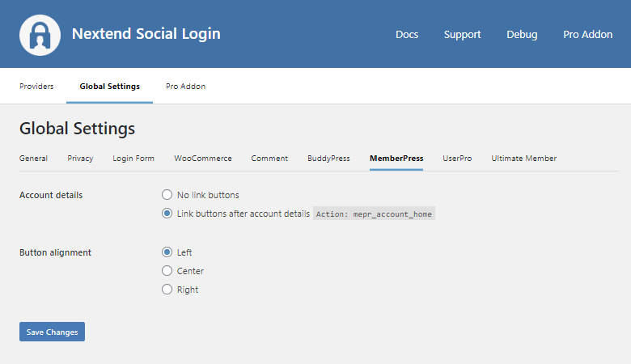Open the Support page link
The image size is (631, 364).
tap(462, 35)
